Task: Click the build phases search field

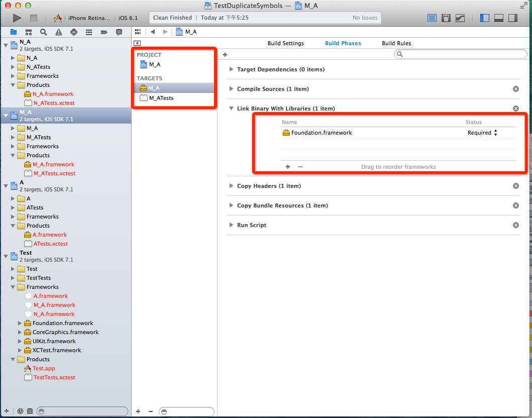Action: [x=460, y=54]
